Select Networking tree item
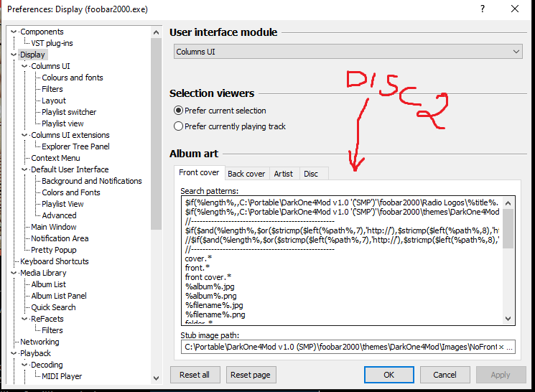 39,342
